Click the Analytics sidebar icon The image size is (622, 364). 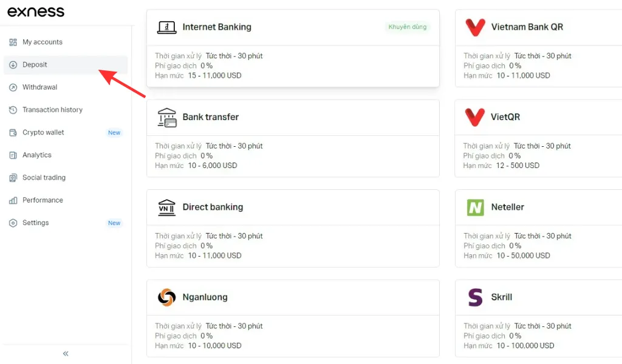13,155
